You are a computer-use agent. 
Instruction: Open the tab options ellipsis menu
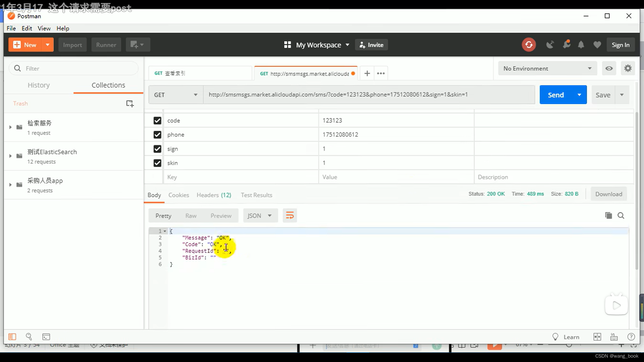pos(381,73)
